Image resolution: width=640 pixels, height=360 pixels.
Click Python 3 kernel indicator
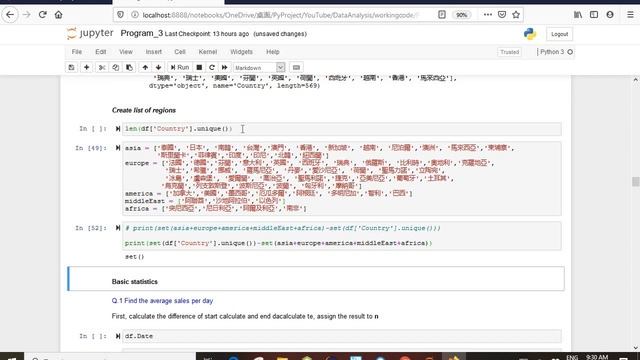click(556, 52)
